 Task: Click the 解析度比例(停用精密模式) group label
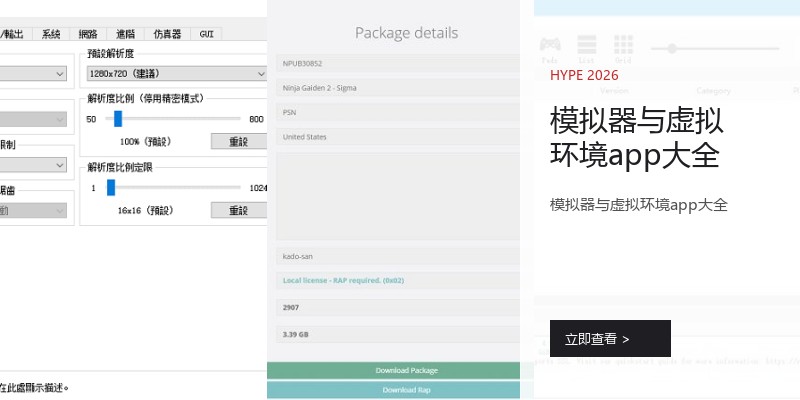(x=145, y=98)
